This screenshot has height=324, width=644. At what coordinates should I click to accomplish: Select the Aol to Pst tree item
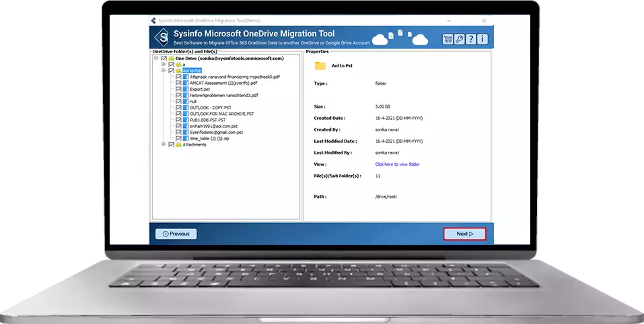click(192, 71)
